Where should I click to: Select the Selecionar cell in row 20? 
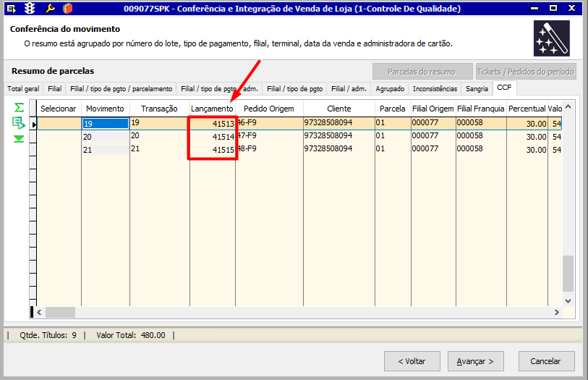pyautogui.click(x=59, y=137)
